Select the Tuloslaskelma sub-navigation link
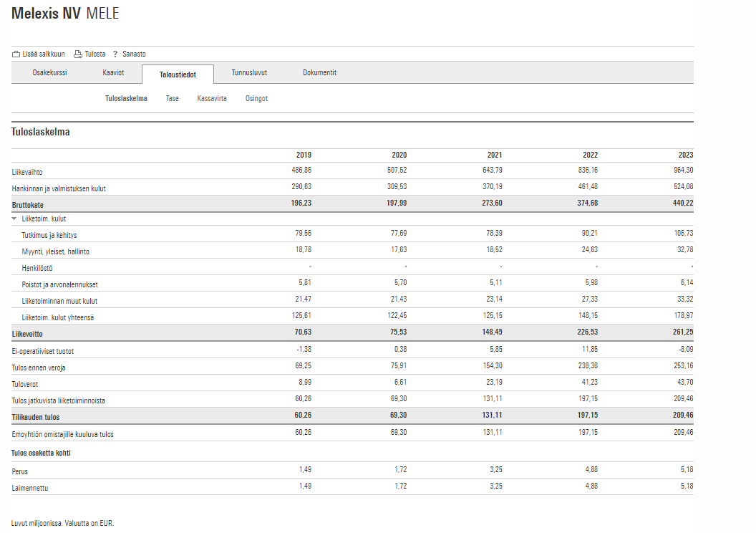Viewport: 756px width, 533px height. pos(126,99)
